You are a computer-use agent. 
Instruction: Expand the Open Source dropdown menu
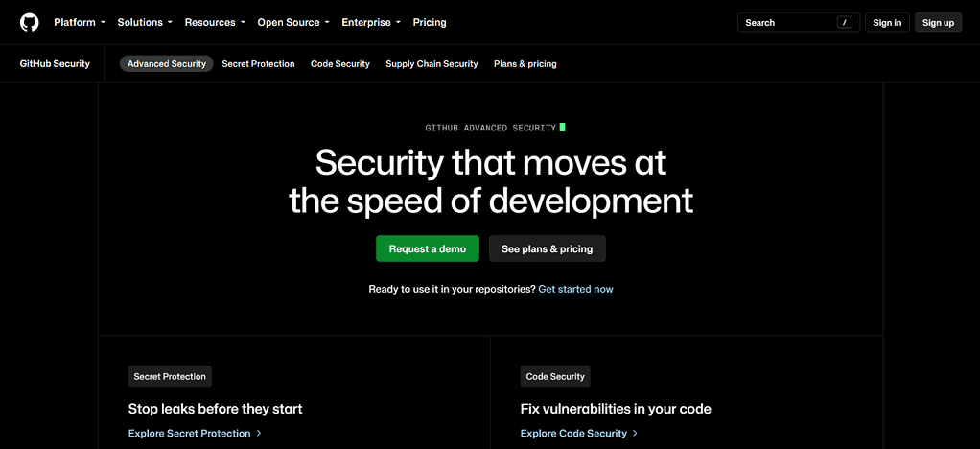[x=293, y=22]
